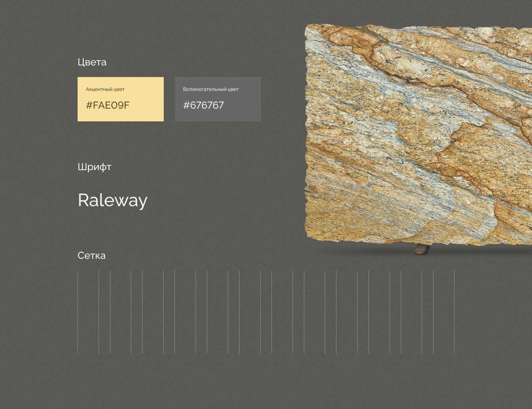Click the 'Вспомогательный цвет' label

pos(211,89)
